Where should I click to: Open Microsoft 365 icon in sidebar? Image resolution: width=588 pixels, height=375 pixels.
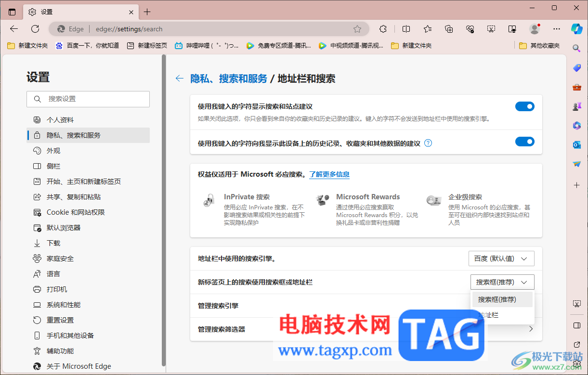(x=577, y=126)
